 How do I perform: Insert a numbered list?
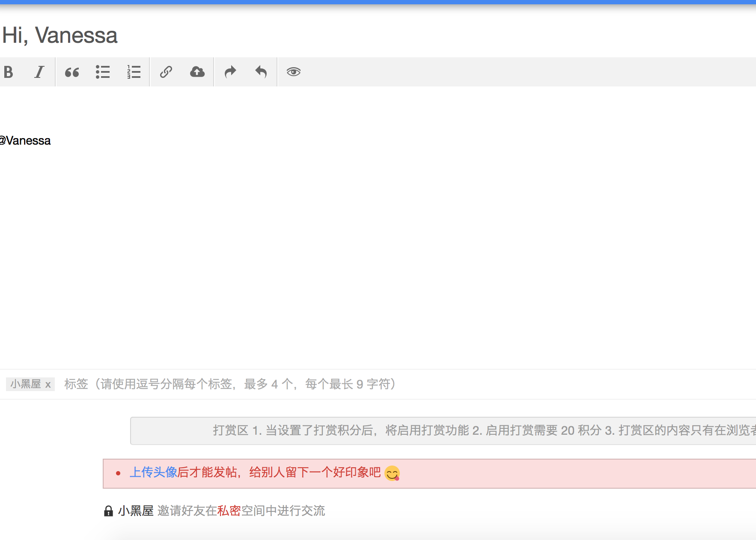click(x=134, y=72)
